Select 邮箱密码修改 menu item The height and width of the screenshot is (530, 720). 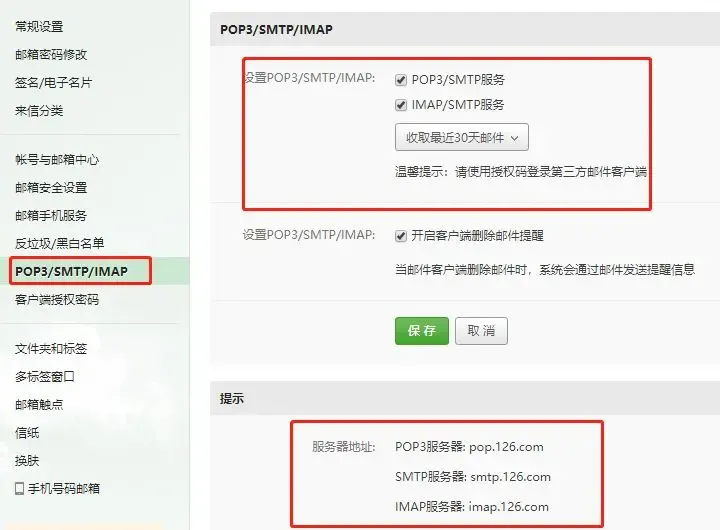pos(51,55)
